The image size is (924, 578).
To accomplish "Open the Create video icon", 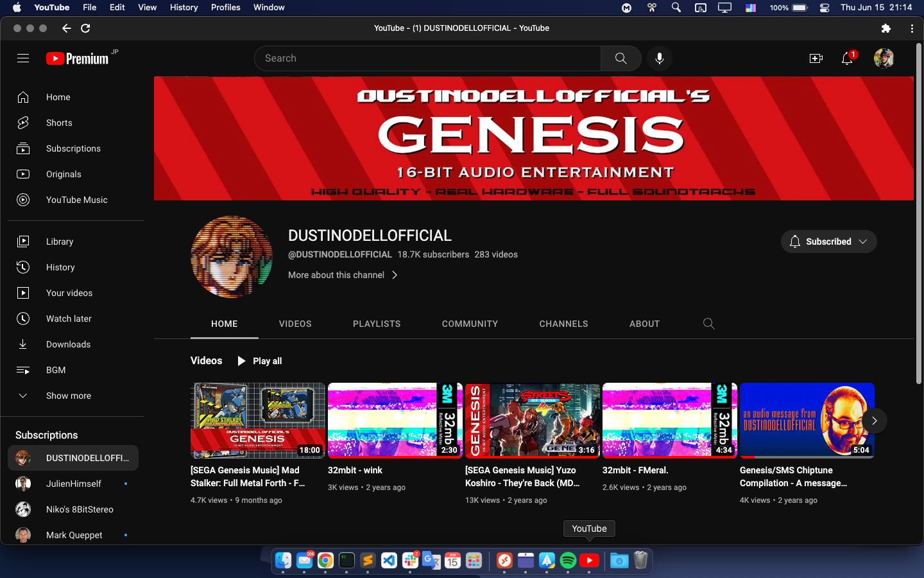I will coord(816,58).
